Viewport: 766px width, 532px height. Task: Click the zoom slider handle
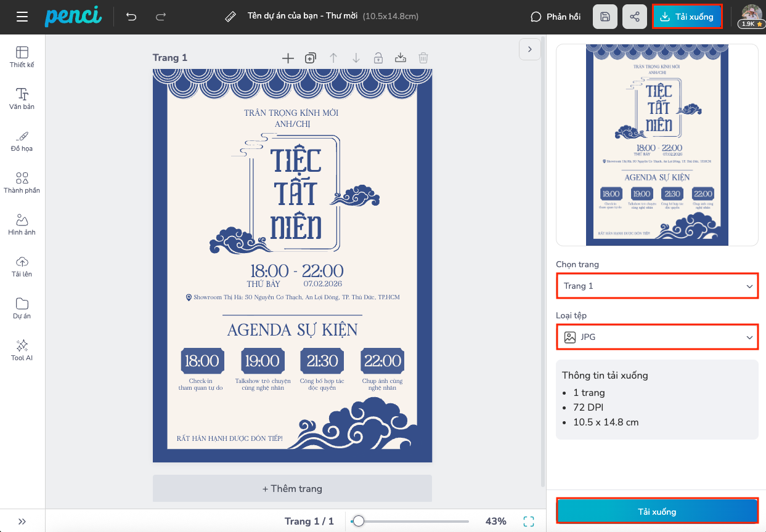point(358,522)
